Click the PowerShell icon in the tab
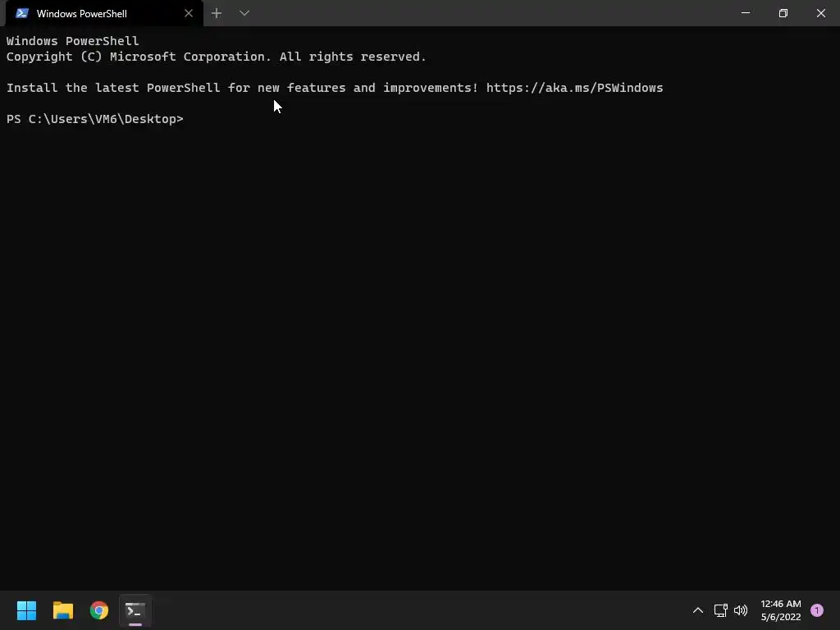This screenshot has width=840, height=630. point(22,13)
